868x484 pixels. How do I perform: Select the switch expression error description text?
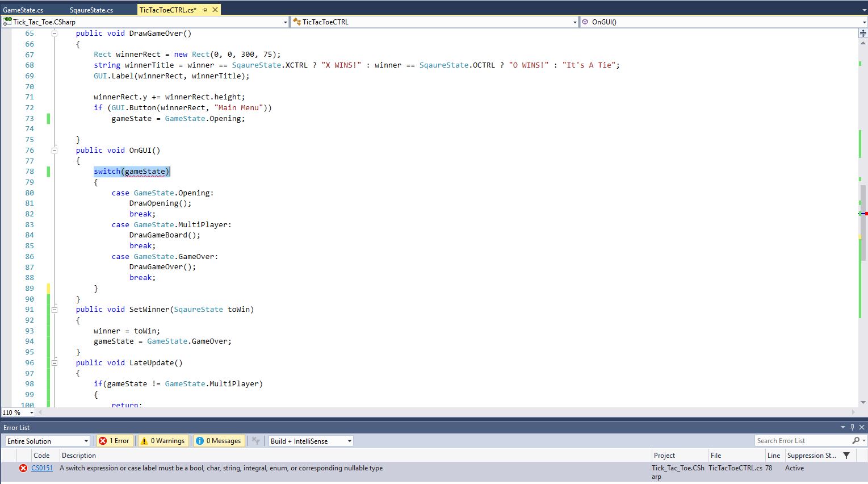(x=221, y=468)
